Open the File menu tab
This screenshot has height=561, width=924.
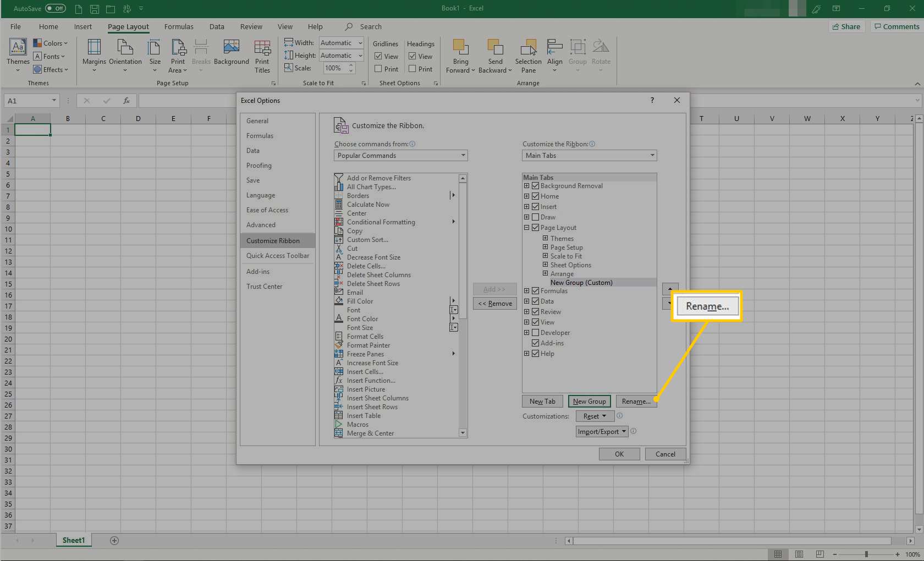tap(15, 26)
